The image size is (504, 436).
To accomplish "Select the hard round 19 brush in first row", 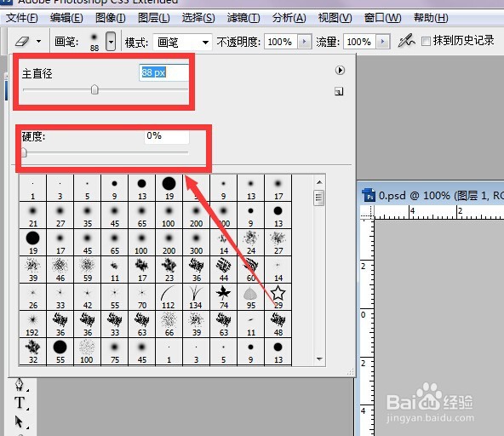I will [x=169, y=188].
